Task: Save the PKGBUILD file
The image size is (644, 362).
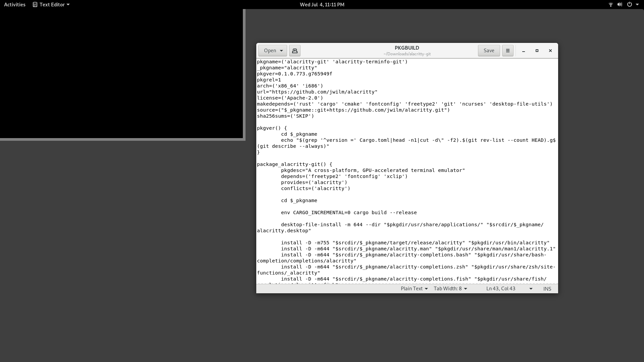Action: (x=489, y=51)
